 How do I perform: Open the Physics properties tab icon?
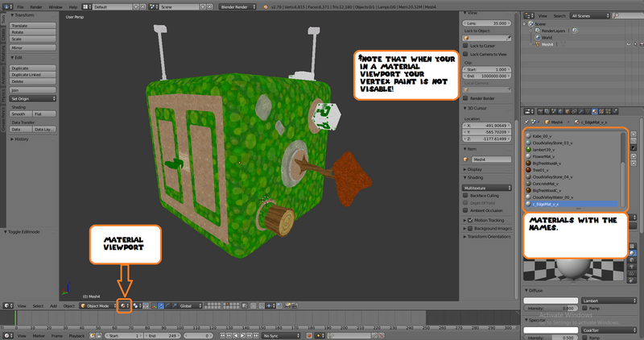(615, 111)
